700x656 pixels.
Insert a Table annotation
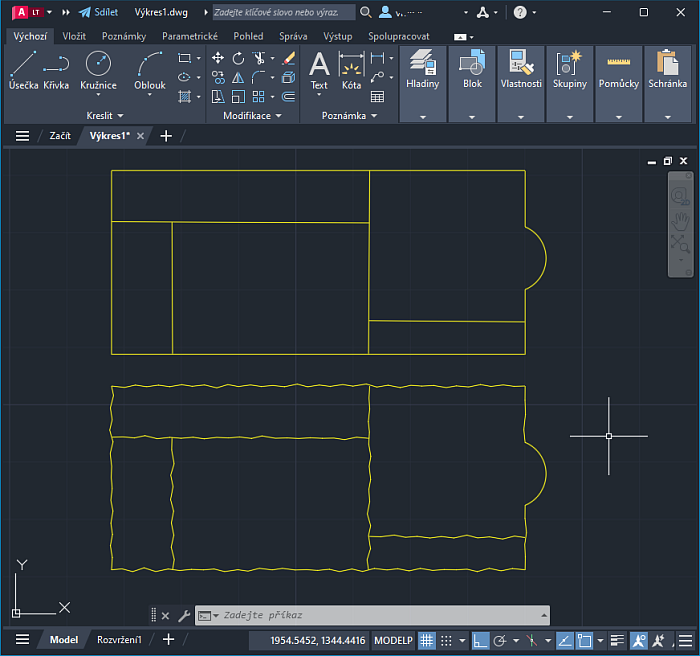coord(378,96)
